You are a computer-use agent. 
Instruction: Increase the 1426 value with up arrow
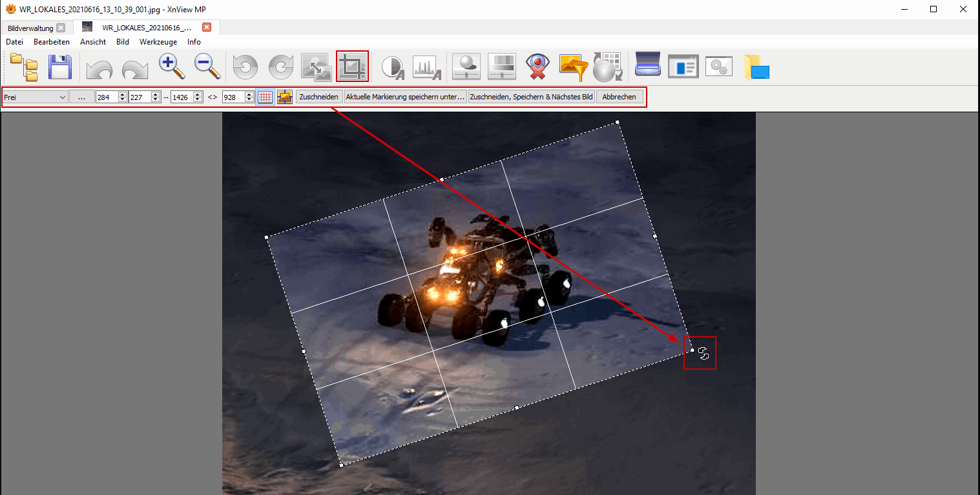(198, 94)
